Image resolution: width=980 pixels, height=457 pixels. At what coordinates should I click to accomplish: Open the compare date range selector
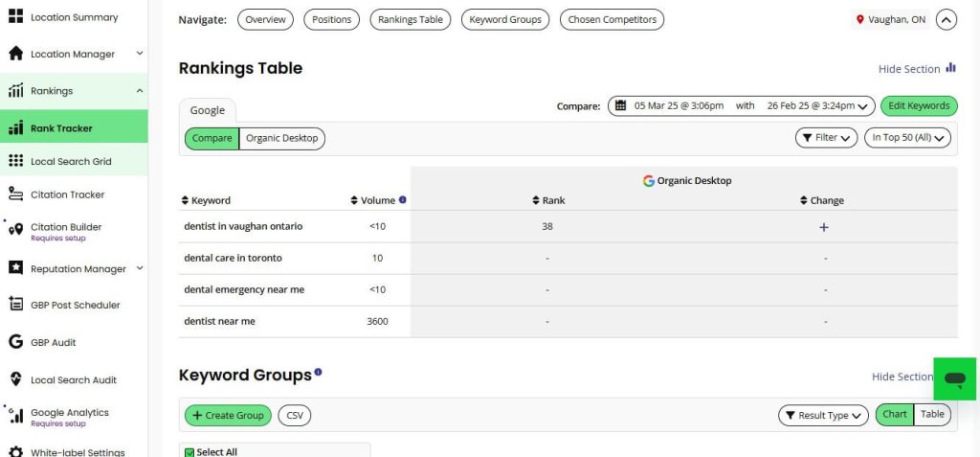[x=742, y=105]
